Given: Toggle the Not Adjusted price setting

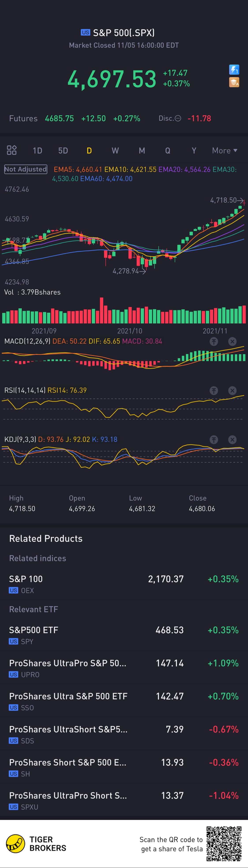Looking at the screenshot, I should tap(26, 169).
